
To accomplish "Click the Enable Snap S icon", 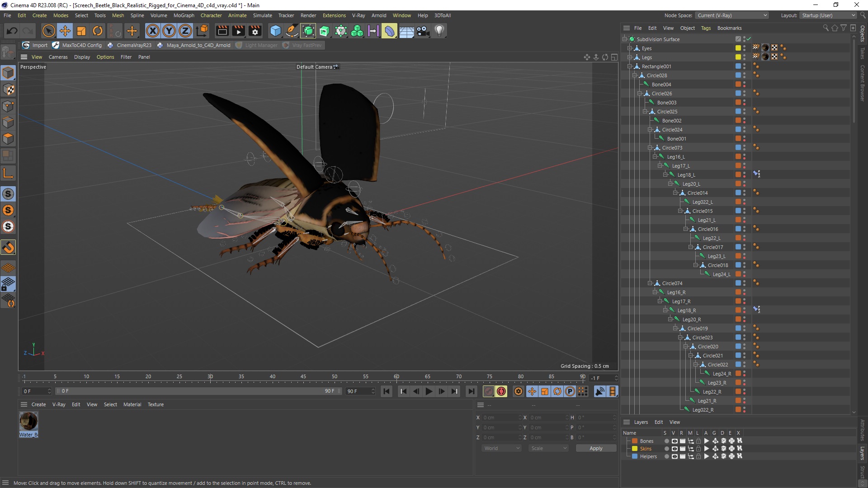I will [8, 194].
